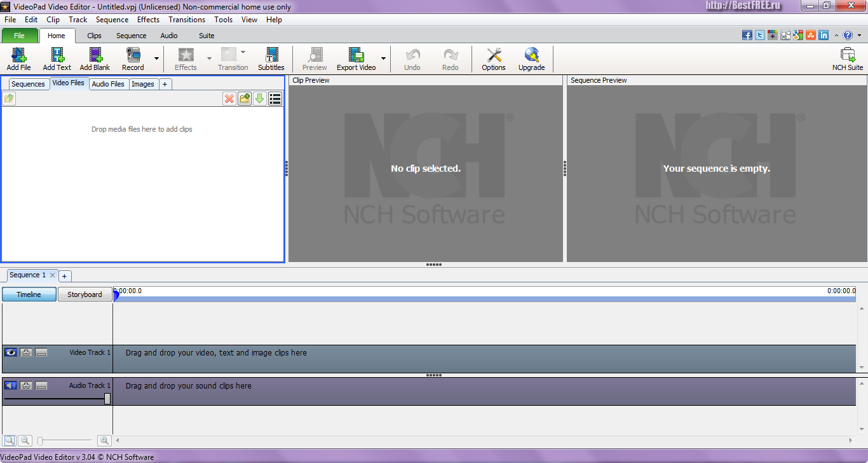
Task: Click the Redo arrow icon
Action: click(451, 55)
